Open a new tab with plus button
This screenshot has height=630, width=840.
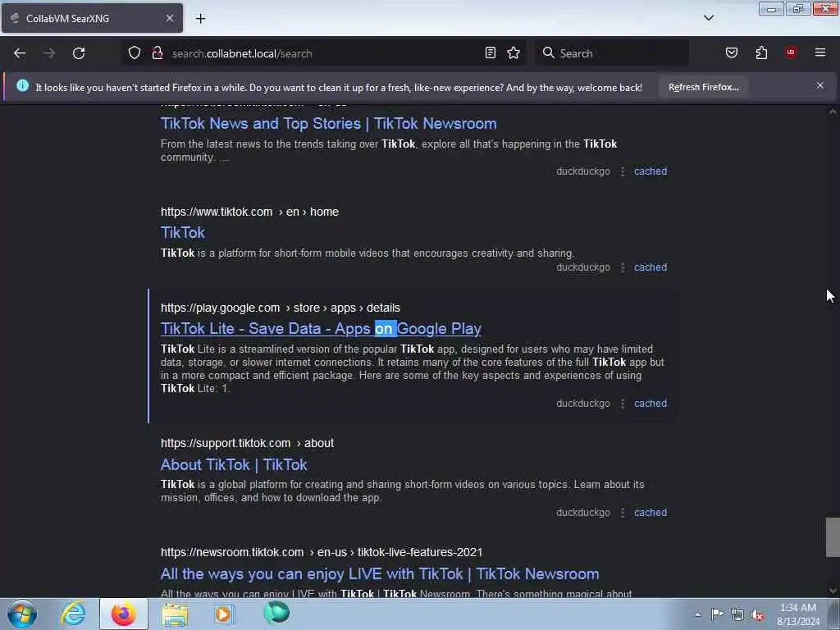[x=200, y=18]
